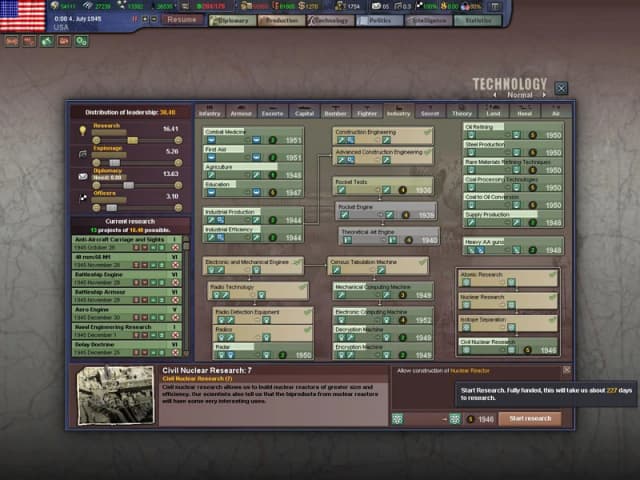
Task: Click the Resume button
Action: point(182,20)
